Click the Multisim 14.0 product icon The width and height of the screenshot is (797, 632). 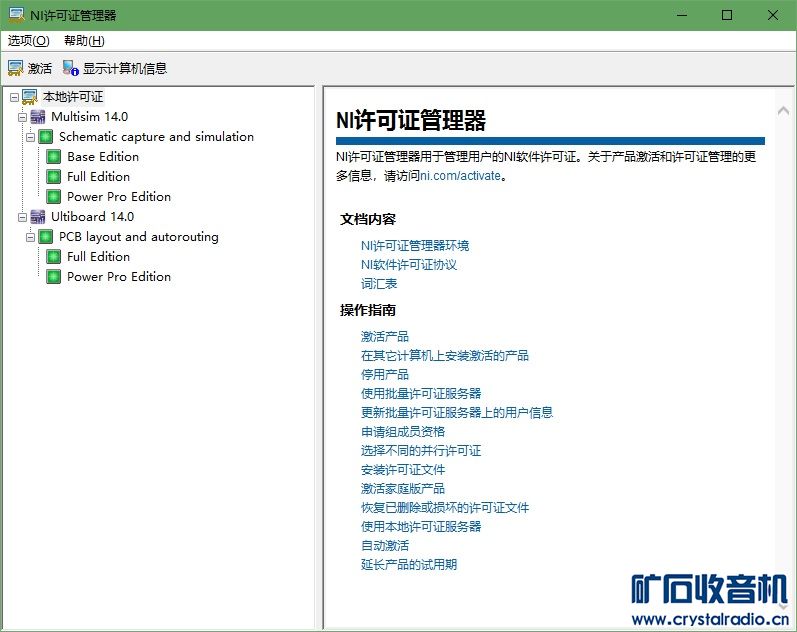38,117
